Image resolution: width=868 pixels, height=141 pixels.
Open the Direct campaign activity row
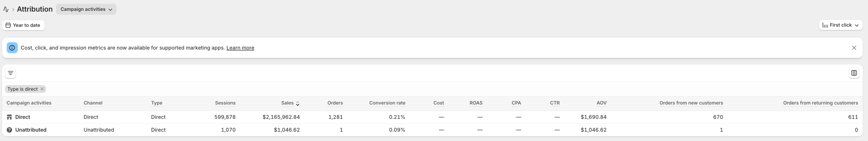click(23, 117)
